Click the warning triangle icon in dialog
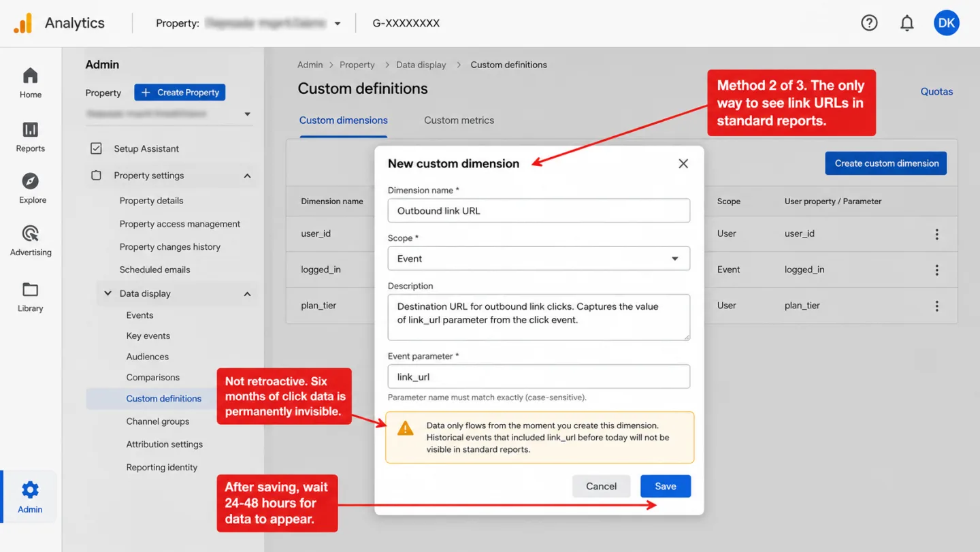The height and width of the screenshot is (552, 980). tap(405, 428)
